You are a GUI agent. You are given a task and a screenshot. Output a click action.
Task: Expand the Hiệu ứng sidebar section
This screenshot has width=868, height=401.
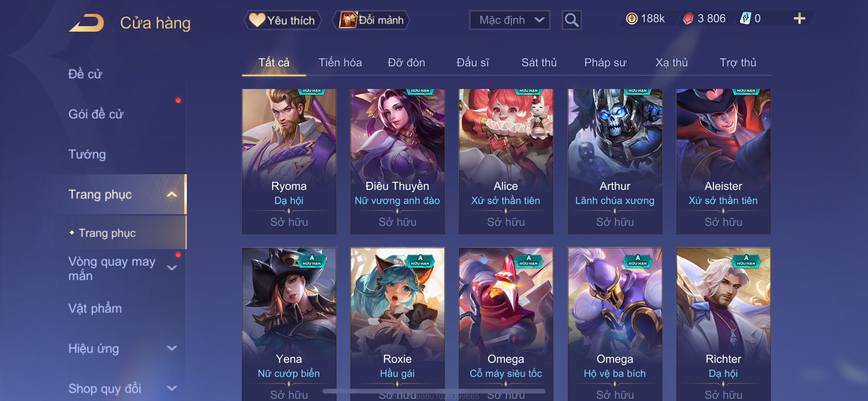(172, 348)
